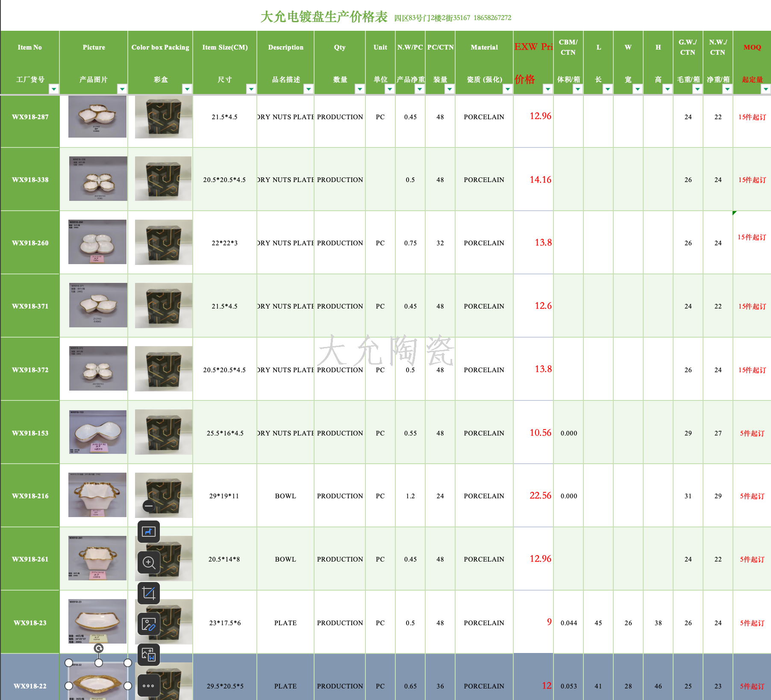Click the picture-to-document convert icon
771x700 pixels.
[x=148, y=655]
